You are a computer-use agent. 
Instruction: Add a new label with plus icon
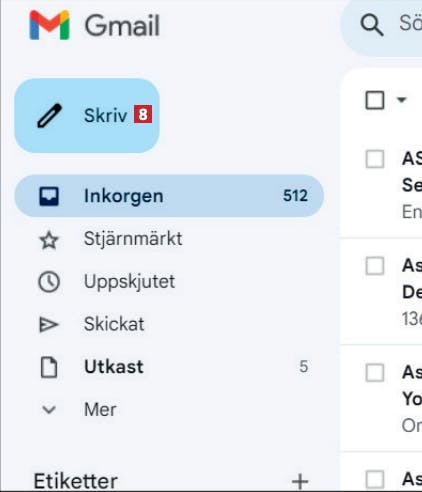(x=300, y=481)
